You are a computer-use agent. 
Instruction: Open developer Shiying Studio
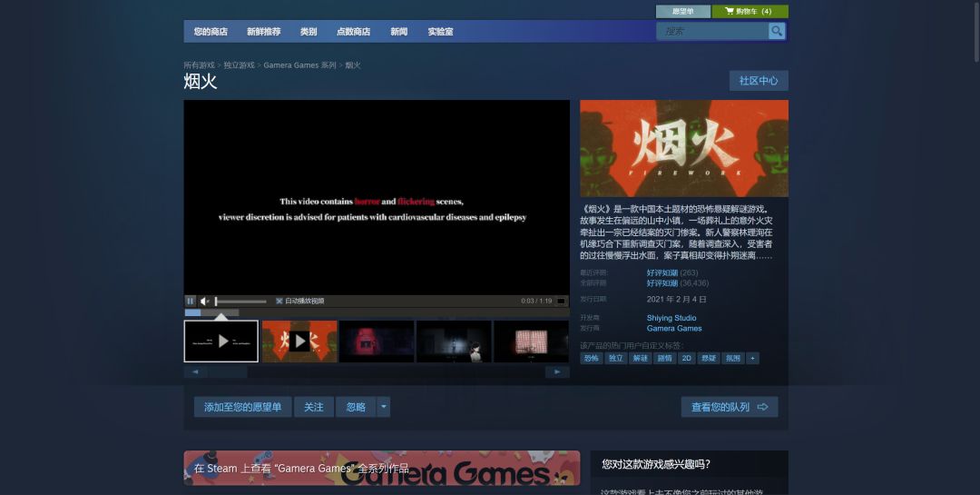point(671,318)
